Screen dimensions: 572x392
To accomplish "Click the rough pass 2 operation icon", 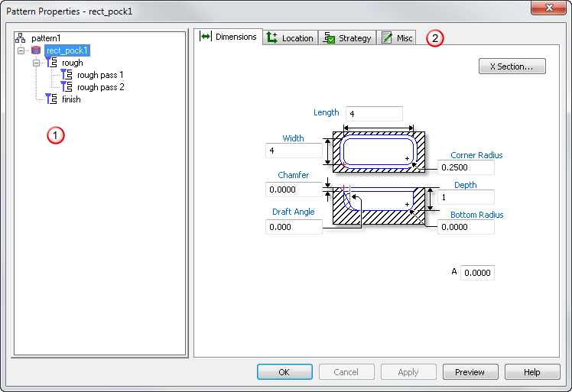I will (67, 87).
